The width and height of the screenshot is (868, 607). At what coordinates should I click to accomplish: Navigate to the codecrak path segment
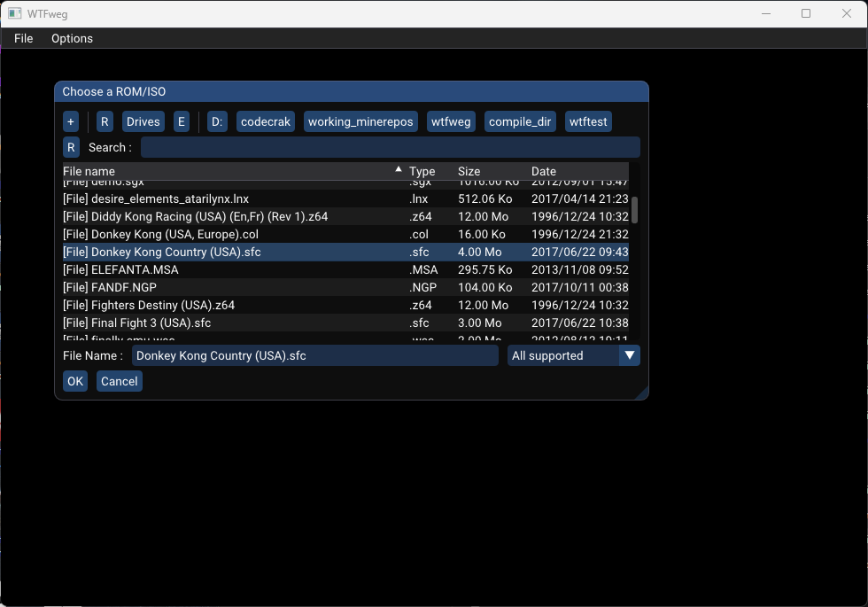[265, 121]
